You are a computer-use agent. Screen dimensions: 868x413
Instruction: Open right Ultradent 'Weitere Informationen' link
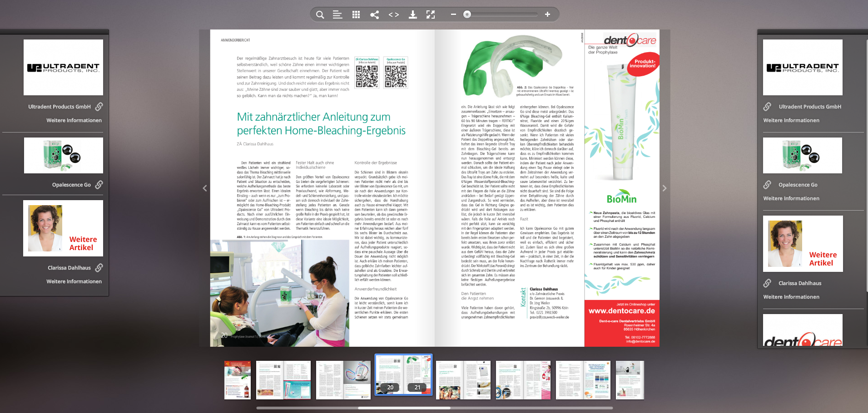coord(791,120)
